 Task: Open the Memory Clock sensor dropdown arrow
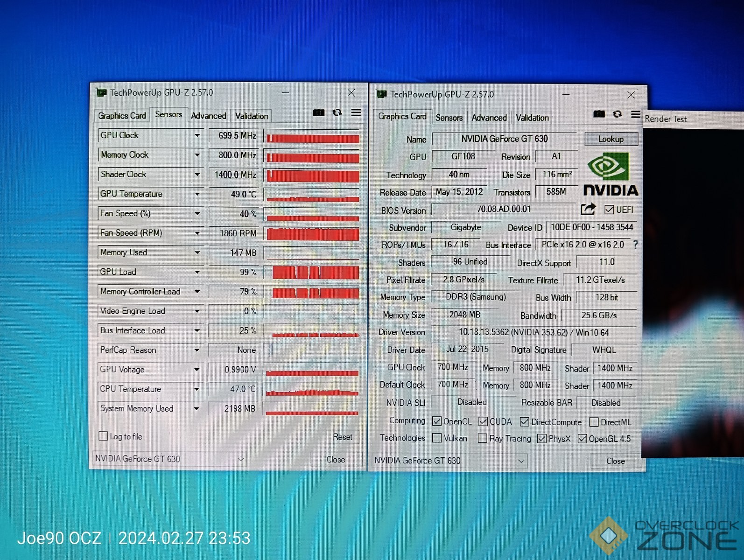pyautogui.click(x=197, y=155)
